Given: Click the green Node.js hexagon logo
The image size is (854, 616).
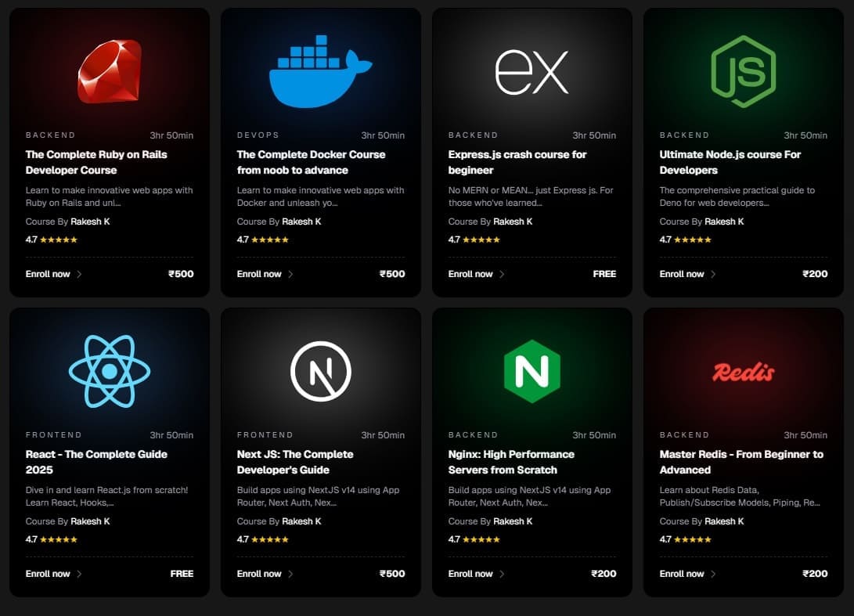Looking at the screenshot, I should pos(743,72).
